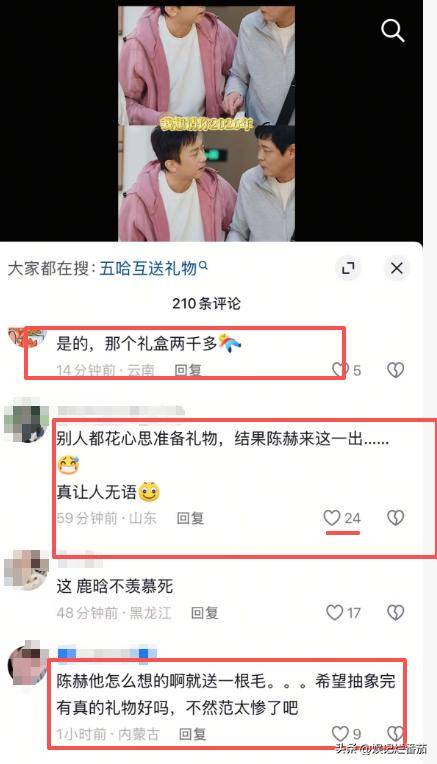The image size is (437, 764).
Task: Reply to the comment from 山东
Action: point(190,518)
